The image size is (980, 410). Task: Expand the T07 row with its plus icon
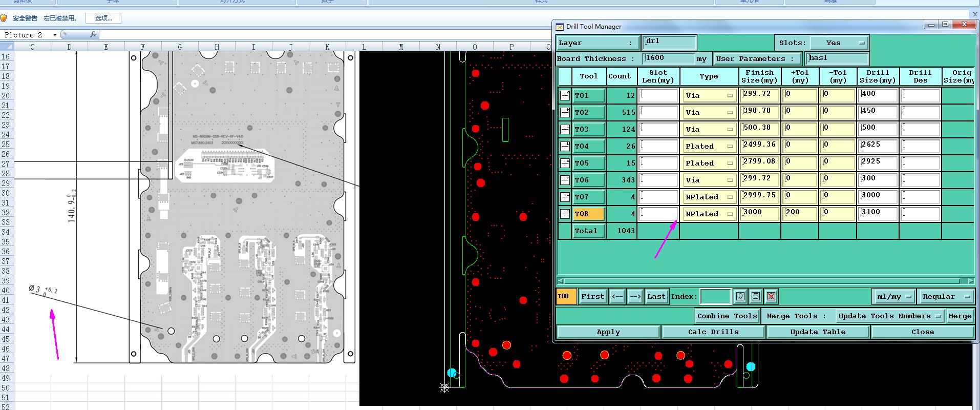(565, 197)
